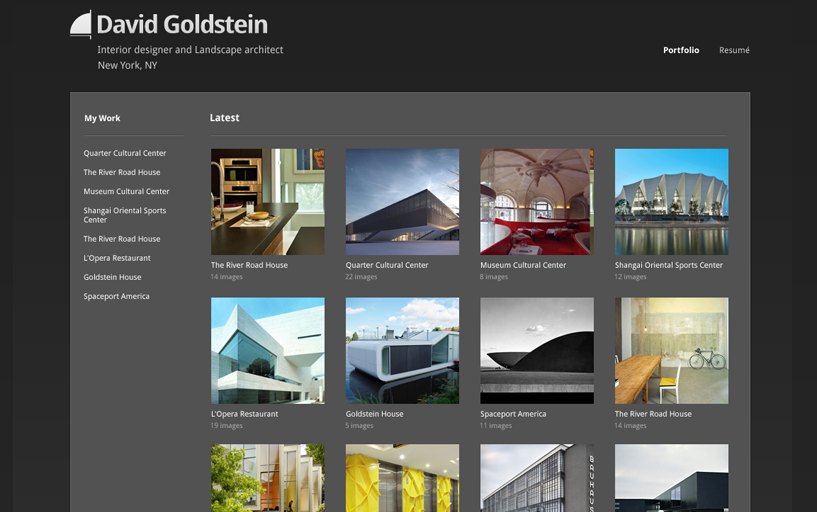Open the red-interior Museum Cultural Center thumbnail
The height and width of the screenshot is (512, 817).
[537, 202]
